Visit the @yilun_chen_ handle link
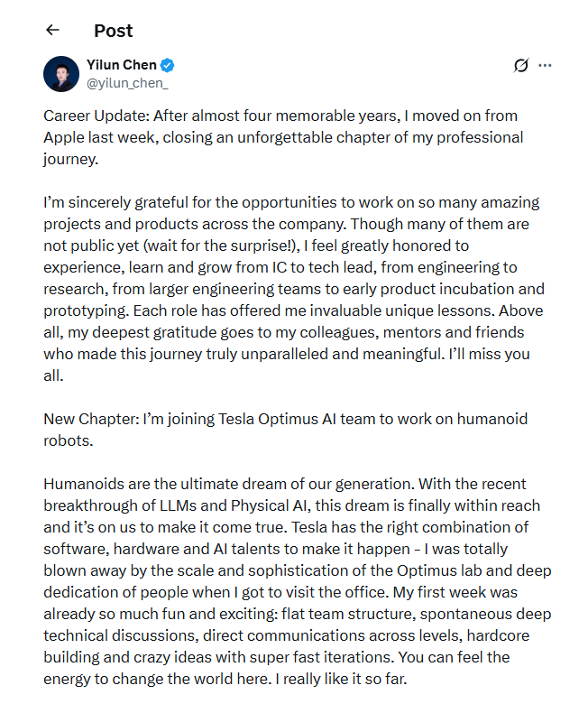588x704 pixels. (127, 83)
